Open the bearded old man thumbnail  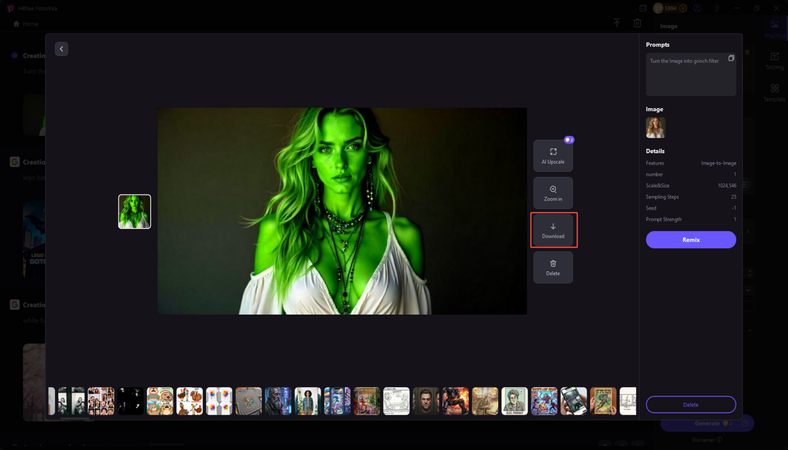point(278,401)
